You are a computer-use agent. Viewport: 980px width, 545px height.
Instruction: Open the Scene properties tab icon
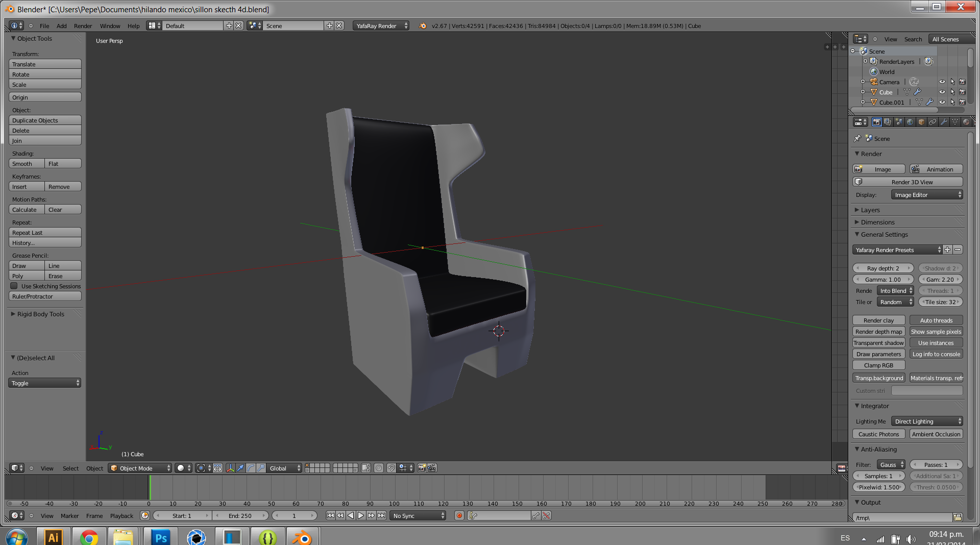899,122
